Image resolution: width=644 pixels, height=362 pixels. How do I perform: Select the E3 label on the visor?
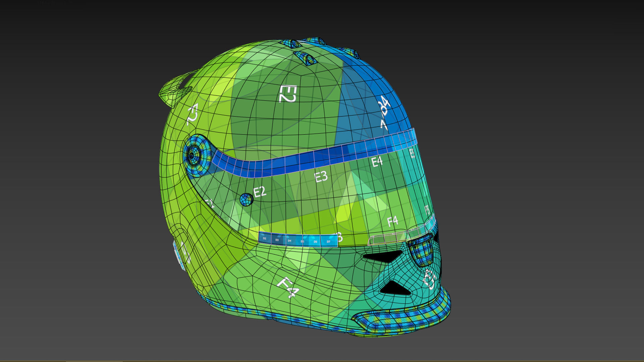tap(321, 177)
